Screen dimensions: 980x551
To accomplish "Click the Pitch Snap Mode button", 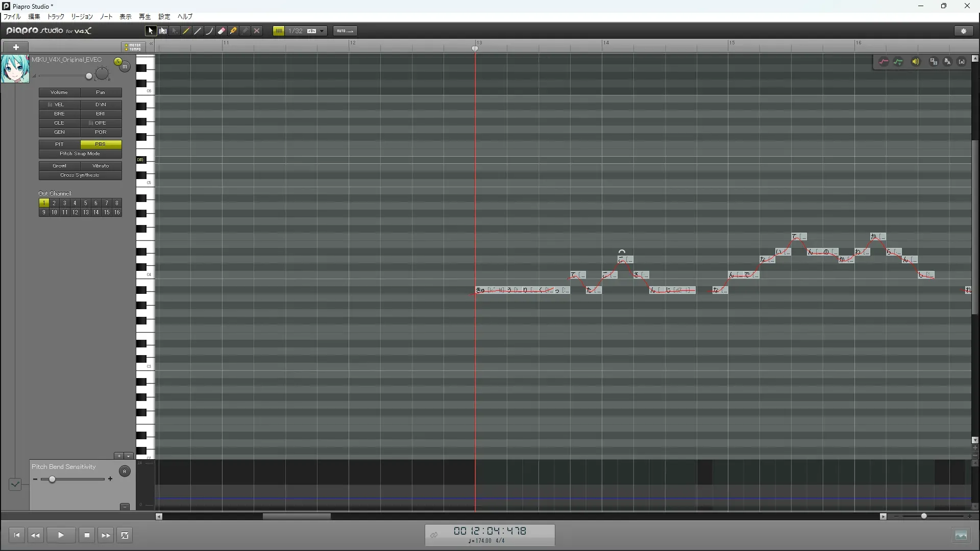I will click(x=80, y=154).
